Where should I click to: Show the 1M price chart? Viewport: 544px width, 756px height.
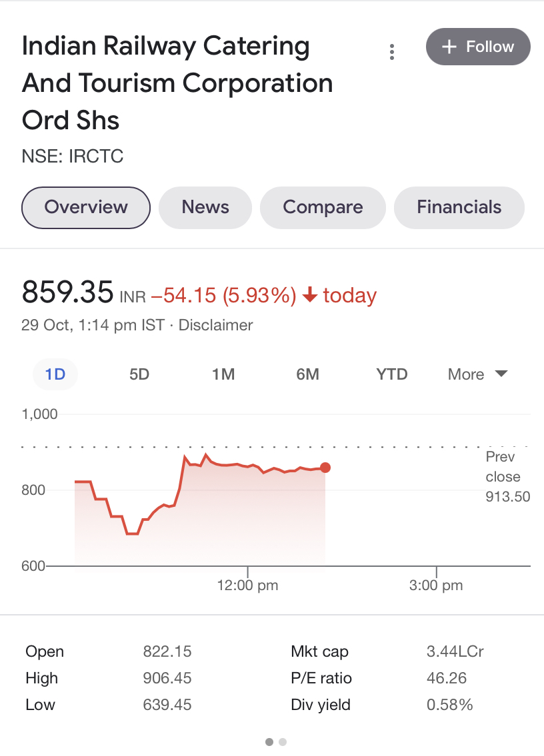223,374
